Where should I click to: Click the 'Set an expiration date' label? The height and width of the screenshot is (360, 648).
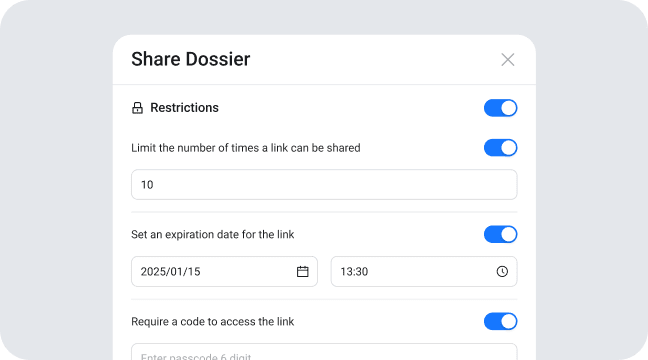pos(212,234)
